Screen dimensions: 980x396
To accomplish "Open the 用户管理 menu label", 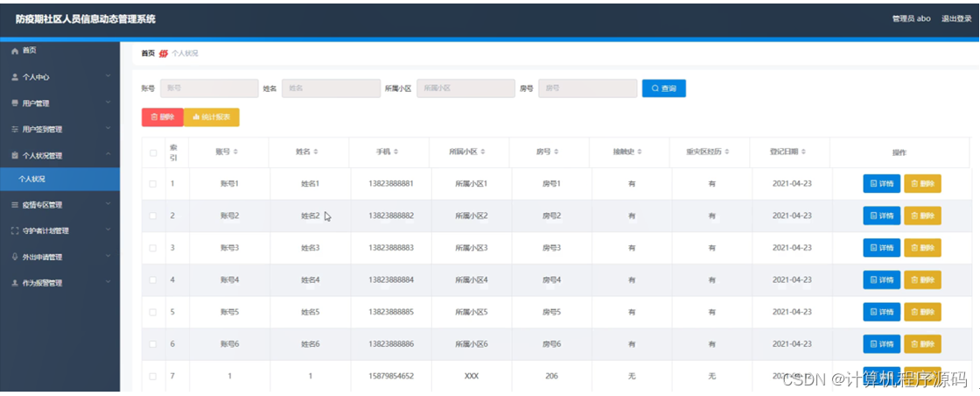I will tap(36, 104).
